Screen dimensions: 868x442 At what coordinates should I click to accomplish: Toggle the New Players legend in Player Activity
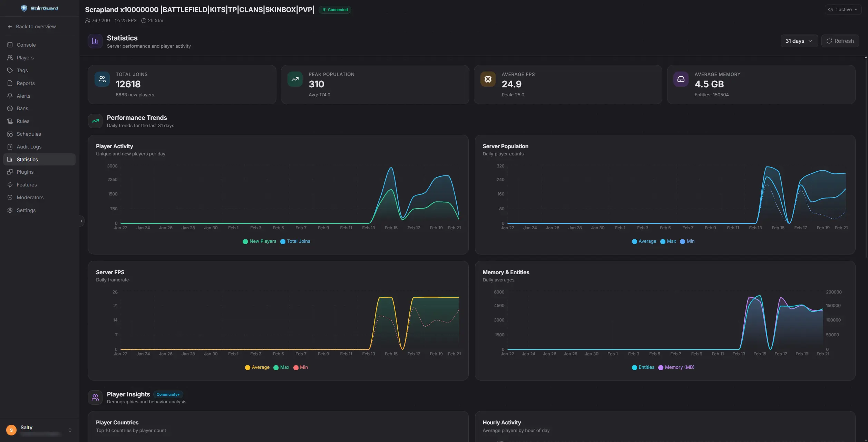(259, 241)
